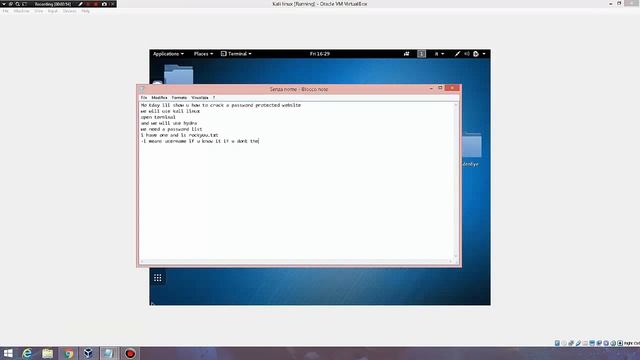Open the ? help menu in Blocco note

[x=213, y=98]
